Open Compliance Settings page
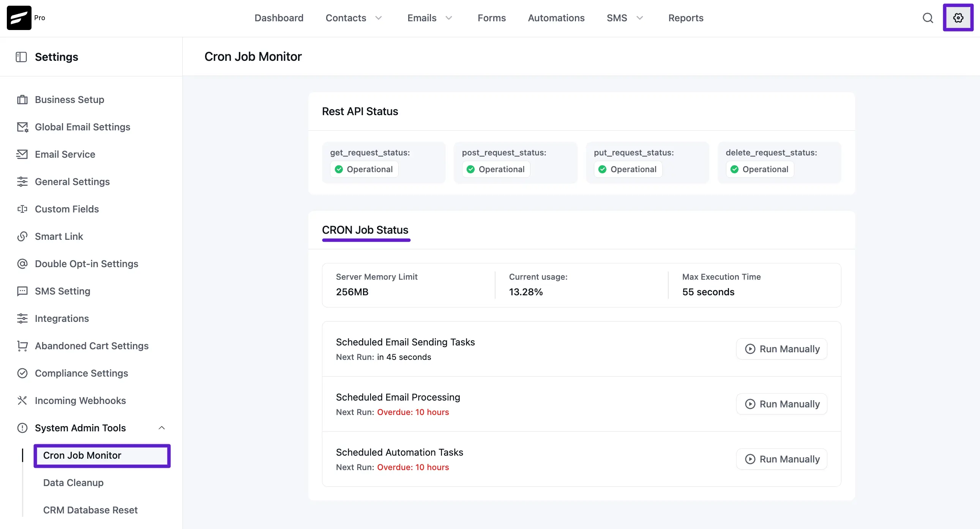Screen dimensions: 980x529 (x=81, y=374)
